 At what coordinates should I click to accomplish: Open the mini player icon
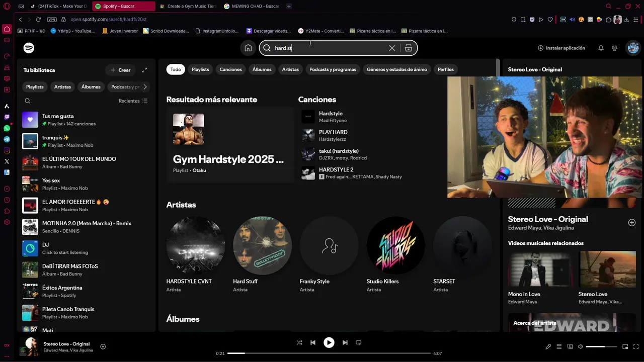point(625,346)
